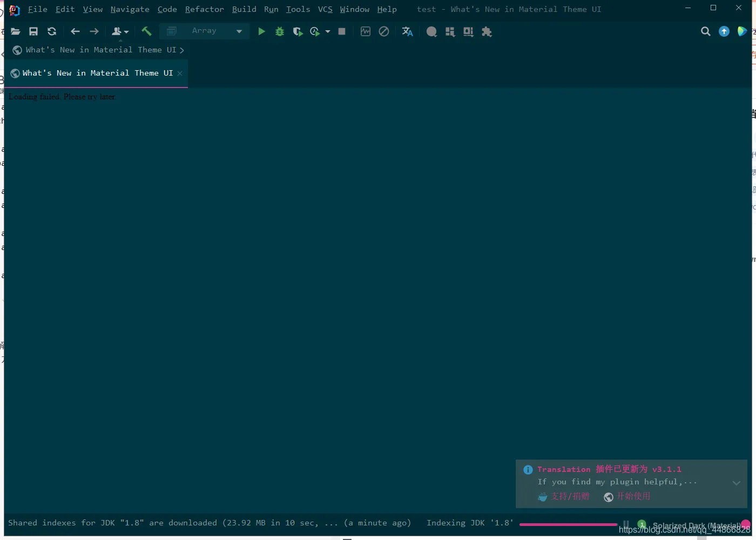Expand the profiler run options arrow
Image resolution: width=756 pixels, height=540 pixels.
pyautogui.click(x=328, y=32)
